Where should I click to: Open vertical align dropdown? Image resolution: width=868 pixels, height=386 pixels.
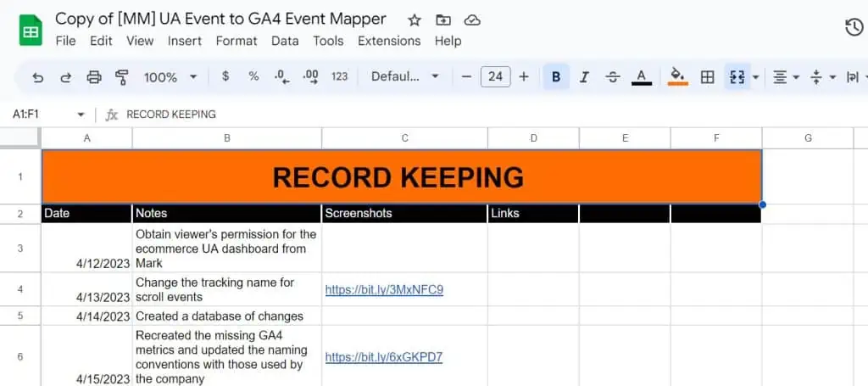[x=822, y=77]
